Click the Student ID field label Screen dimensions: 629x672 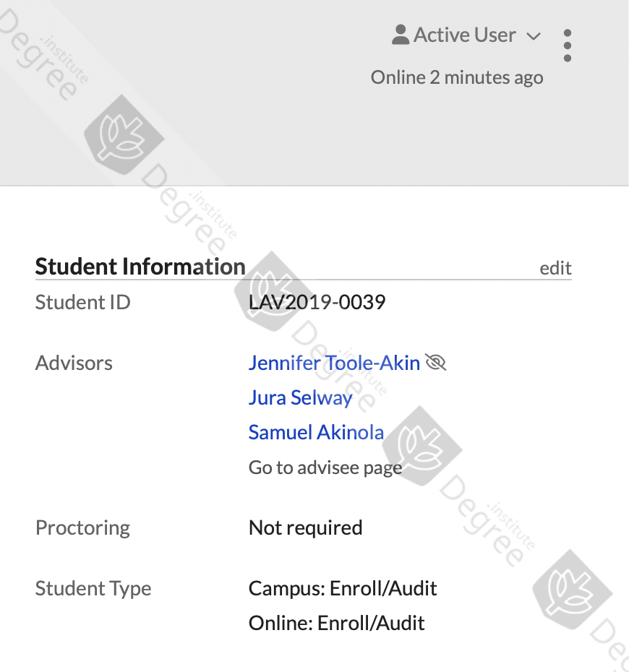[x=82, y=302]
